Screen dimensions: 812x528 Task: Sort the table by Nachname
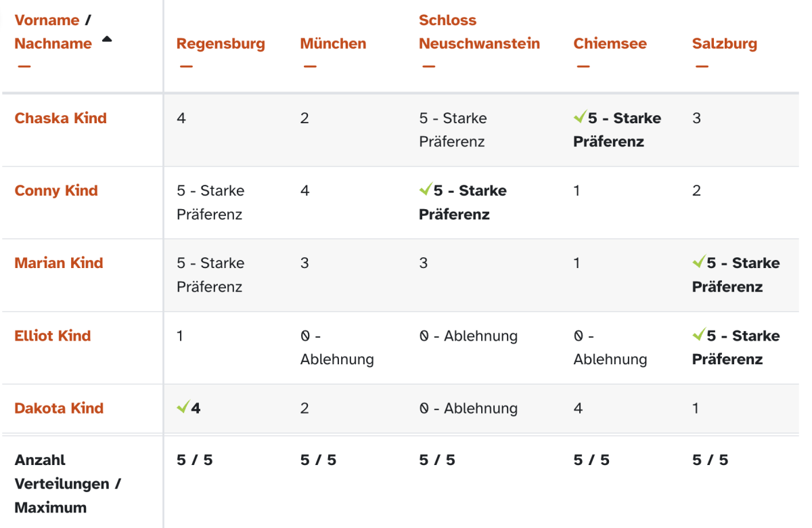[x=53, y=43]
